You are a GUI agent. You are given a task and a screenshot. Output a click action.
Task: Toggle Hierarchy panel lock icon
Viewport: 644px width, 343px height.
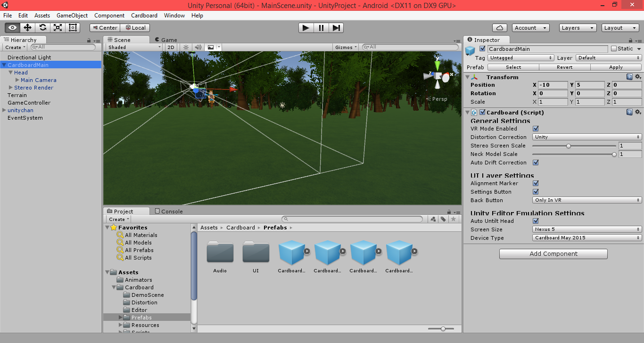click(x=89, y=41)
